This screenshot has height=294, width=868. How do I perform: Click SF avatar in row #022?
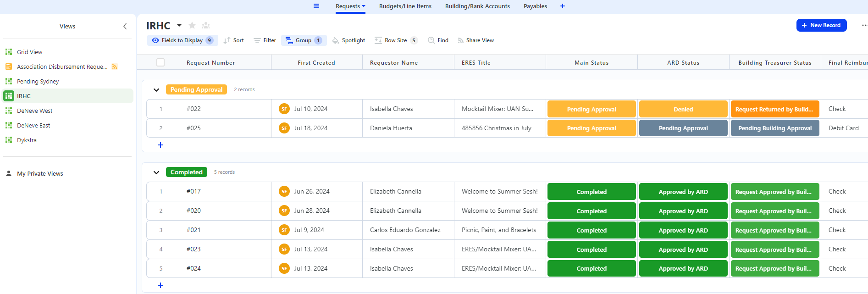click(284, 109)
